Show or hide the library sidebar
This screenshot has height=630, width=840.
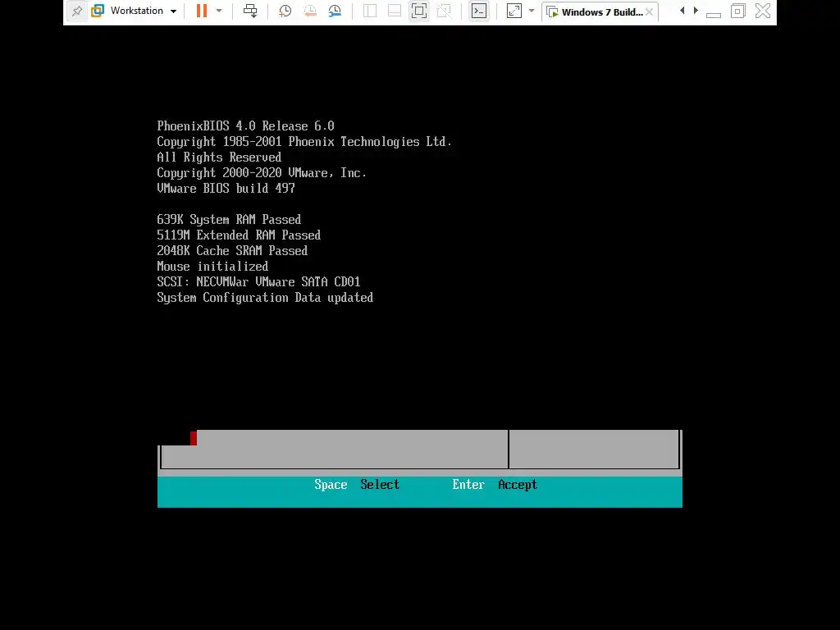(370, 11)
